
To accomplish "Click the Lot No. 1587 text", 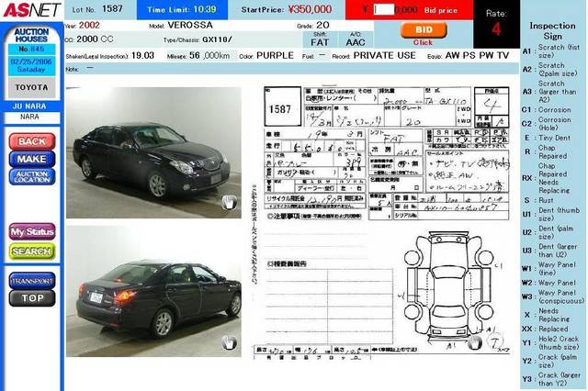I will click(97, 9).
